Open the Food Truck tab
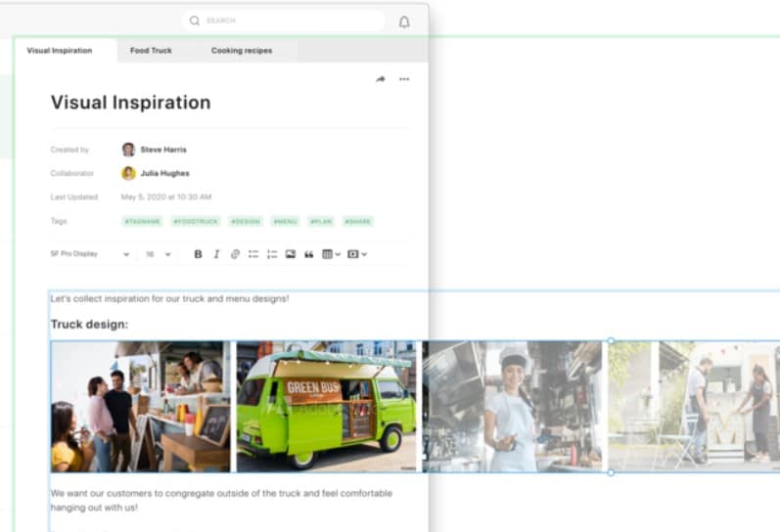The width and height of the screenshot is (780, 532). click(x=151, y=51)
